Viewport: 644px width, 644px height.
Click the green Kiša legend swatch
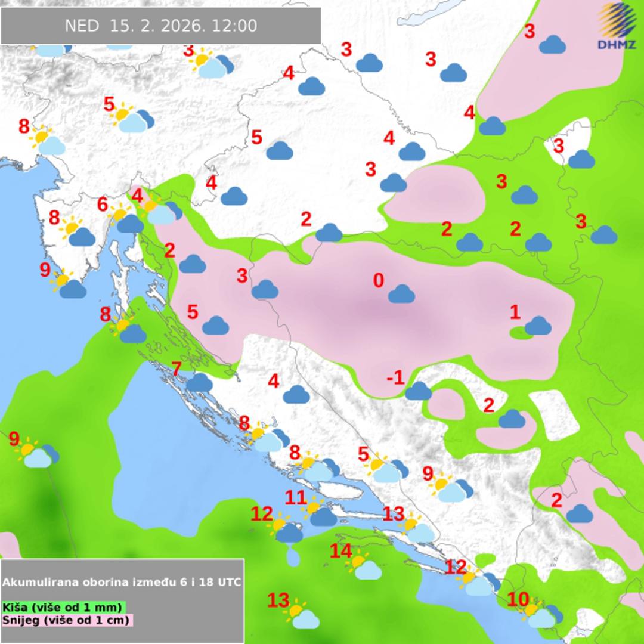(64, 607)
